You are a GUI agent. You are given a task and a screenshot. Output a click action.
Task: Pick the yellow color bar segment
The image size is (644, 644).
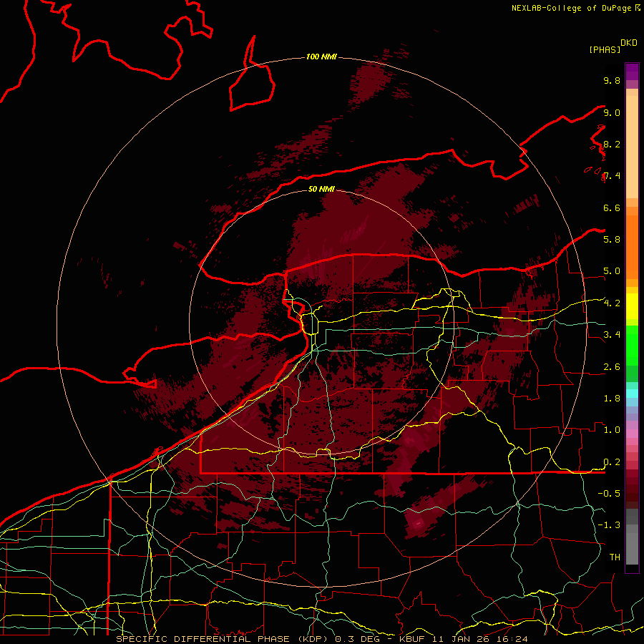tap(632, 306)
